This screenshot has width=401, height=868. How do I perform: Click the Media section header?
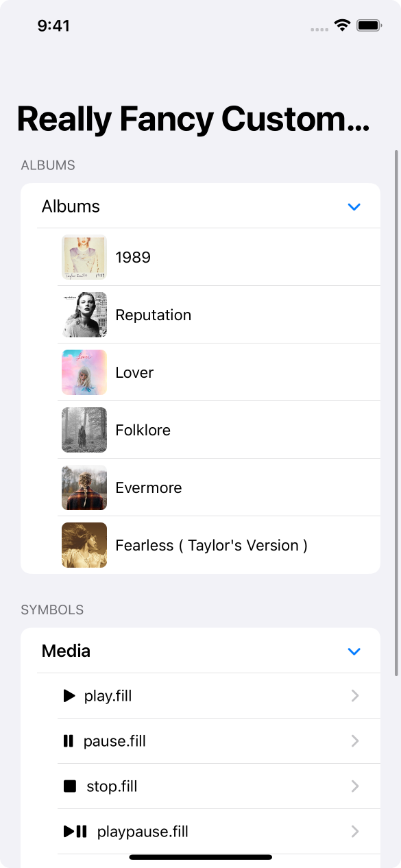(66, 651)
